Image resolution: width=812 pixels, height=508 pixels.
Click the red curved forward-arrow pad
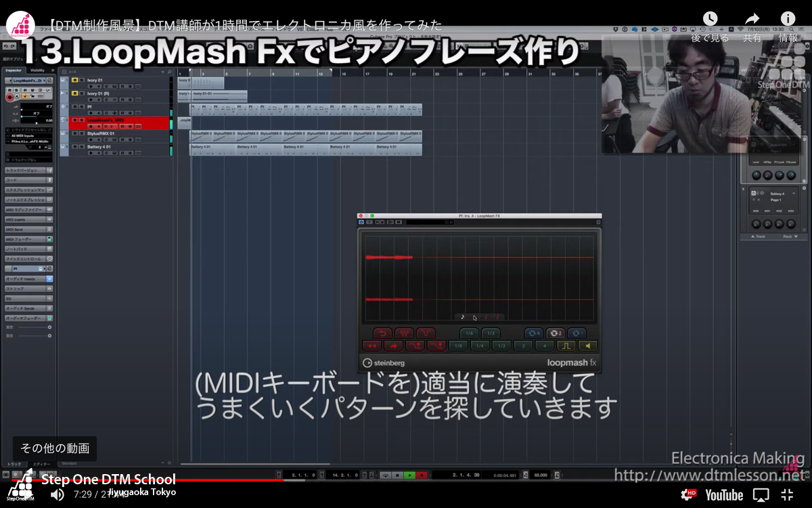pos(394,346)
